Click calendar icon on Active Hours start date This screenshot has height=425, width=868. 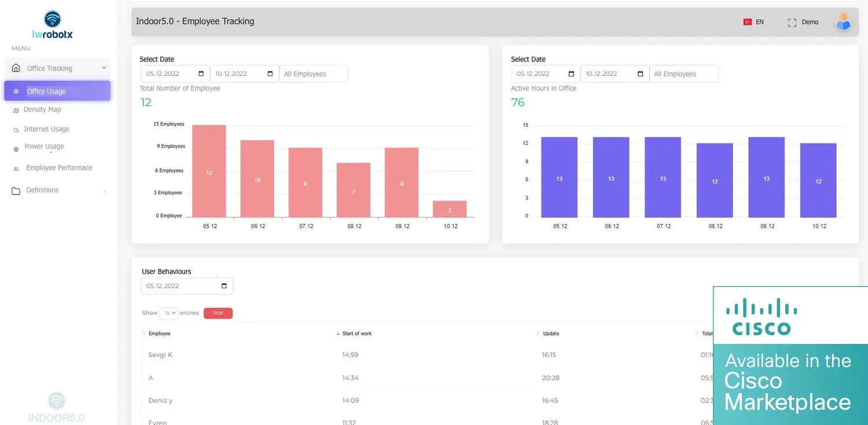pyautogui.click(x=571, y=74)
